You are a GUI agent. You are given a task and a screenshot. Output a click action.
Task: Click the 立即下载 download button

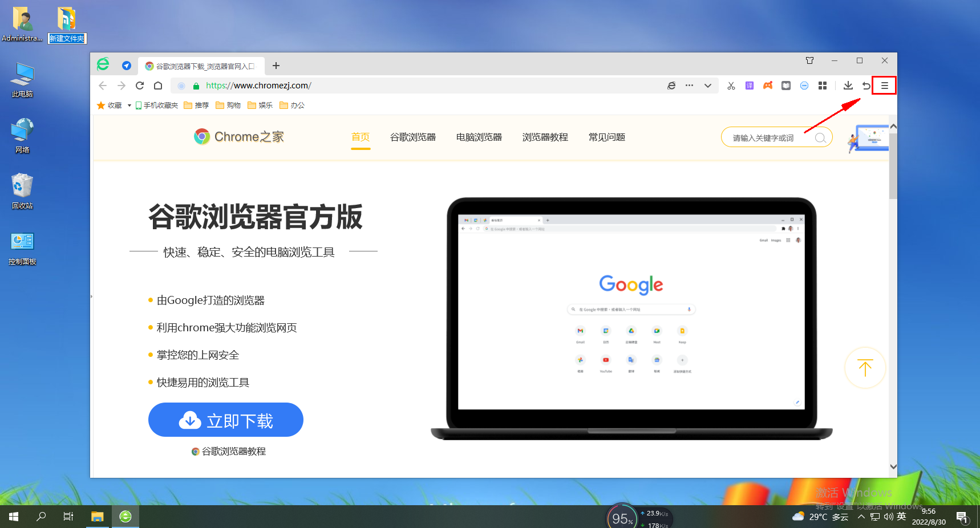(x=226, y=420)
